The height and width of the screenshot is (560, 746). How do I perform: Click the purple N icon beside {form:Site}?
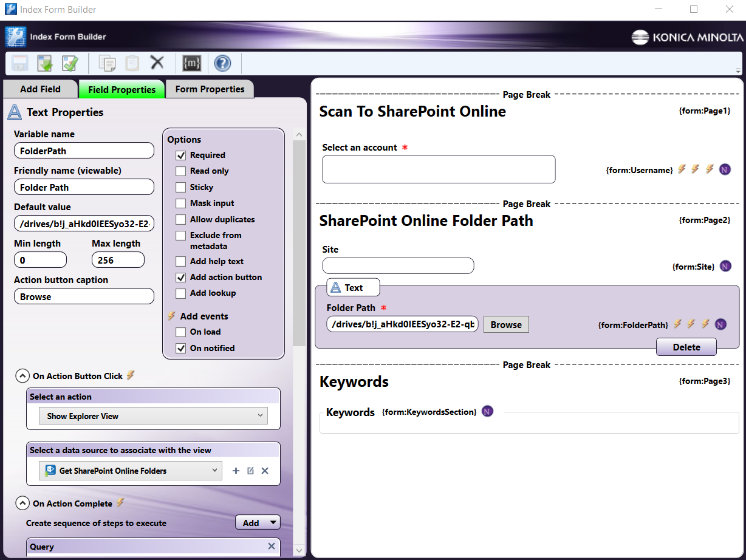pos(725,266)
